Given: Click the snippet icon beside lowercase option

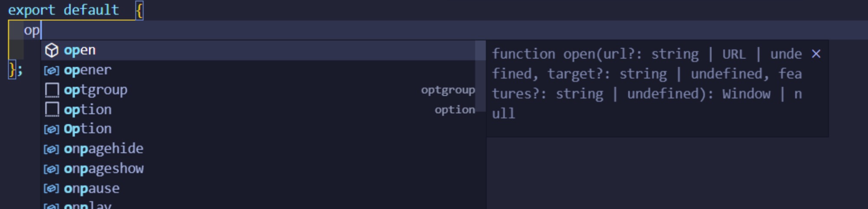Looking at the screenshot, I should [52, 110].
